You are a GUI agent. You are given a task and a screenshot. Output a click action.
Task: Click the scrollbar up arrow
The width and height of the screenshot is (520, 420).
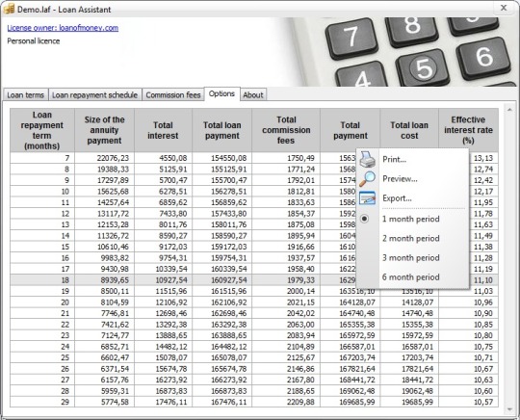point(509,110)
